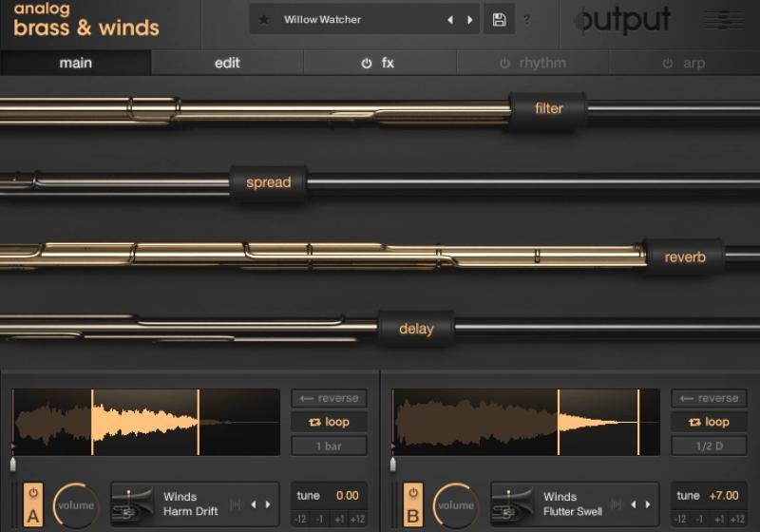Lower layer B tune by -12

coord(680,519)
